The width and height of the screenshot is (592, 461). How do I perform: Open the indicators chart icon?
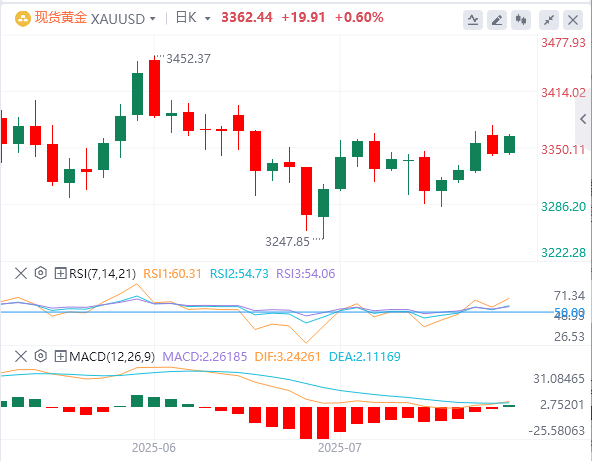473,20
